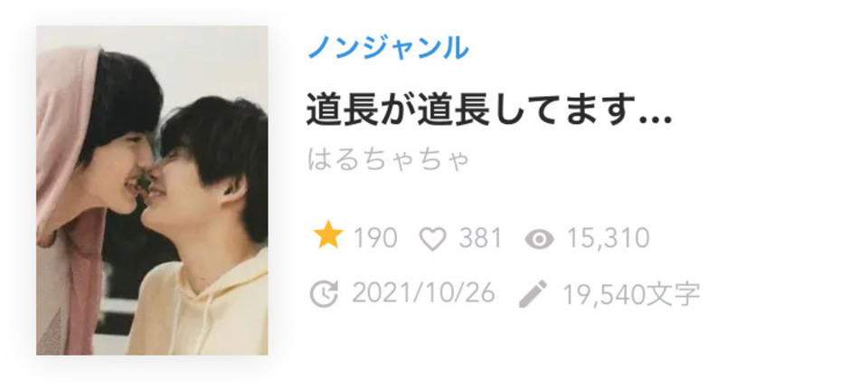Click the 15,310 views number

(608, 239)
